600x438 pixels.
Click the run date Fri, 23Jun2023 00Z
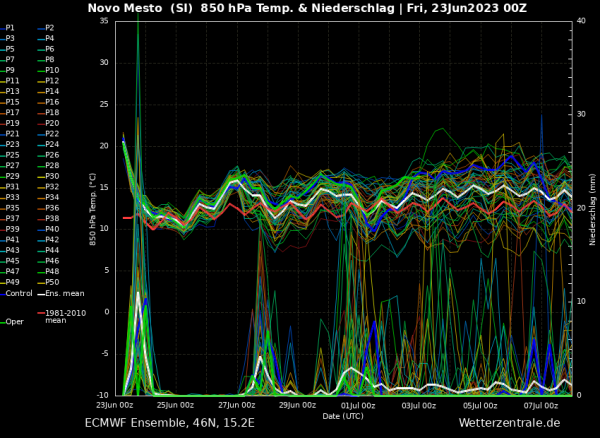click(467, 8)
